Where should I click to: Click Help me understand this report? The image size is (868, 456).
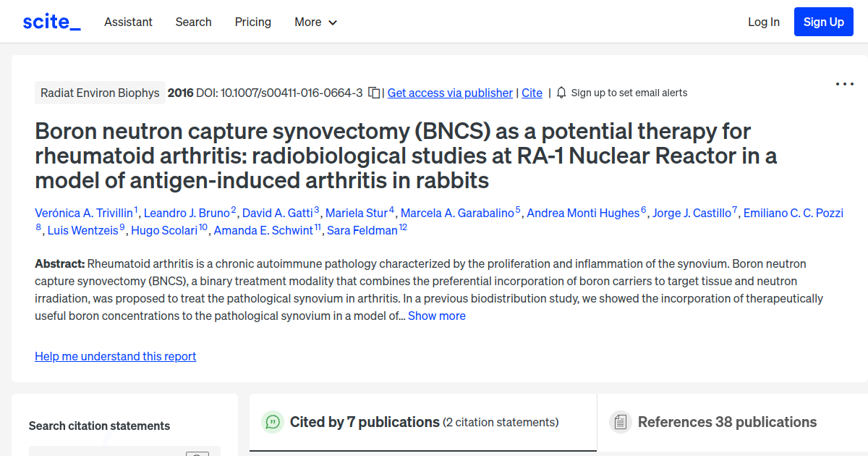pos(116,356)
